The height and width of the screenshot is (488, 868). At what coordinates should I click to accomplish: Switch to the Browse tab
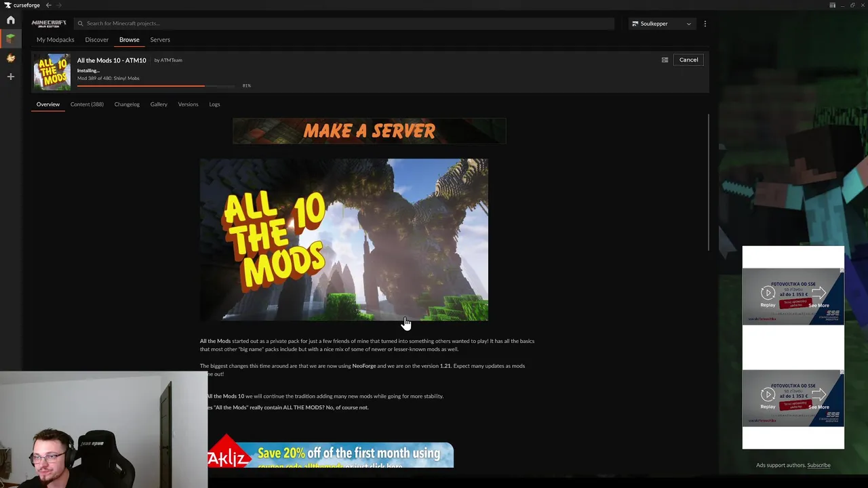129,39
